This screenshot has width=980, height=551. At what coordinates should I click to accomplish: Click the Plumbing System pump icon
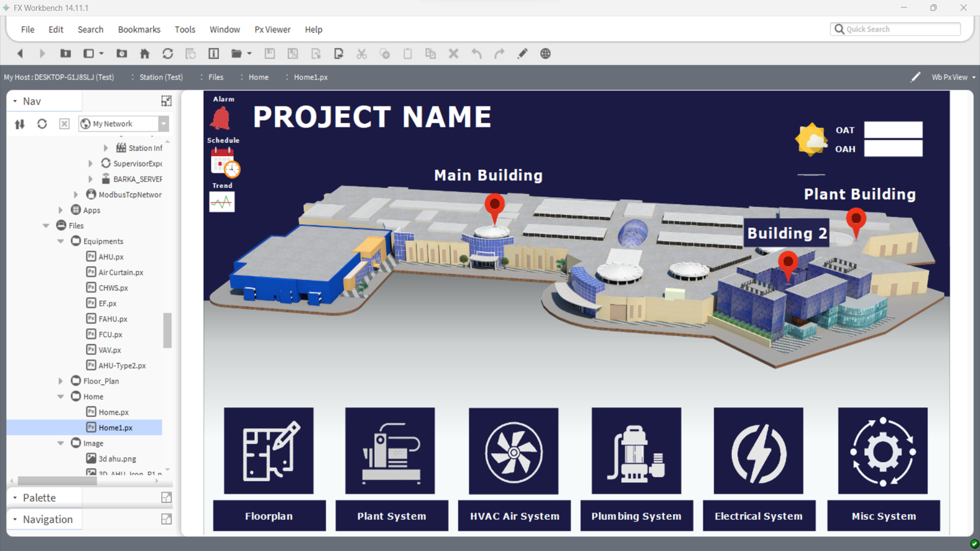(x=636, y=452)
